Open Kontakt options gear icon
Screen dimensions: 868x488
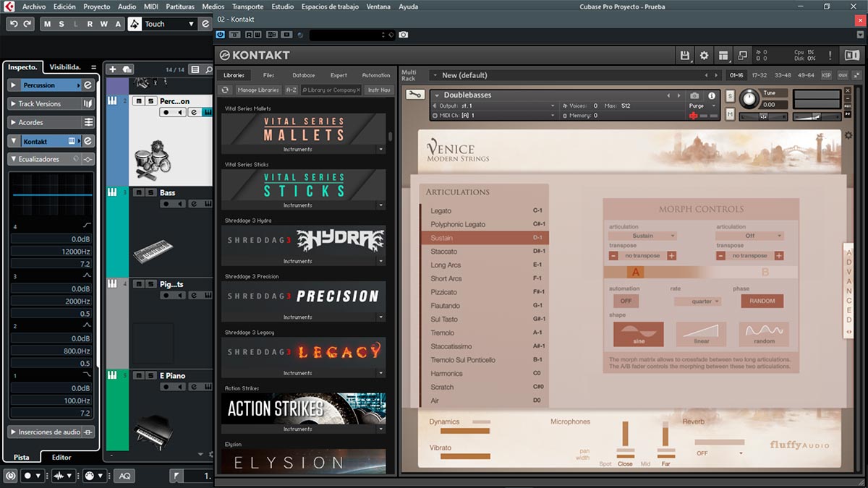pyautogui.click(x=704, y=55)
